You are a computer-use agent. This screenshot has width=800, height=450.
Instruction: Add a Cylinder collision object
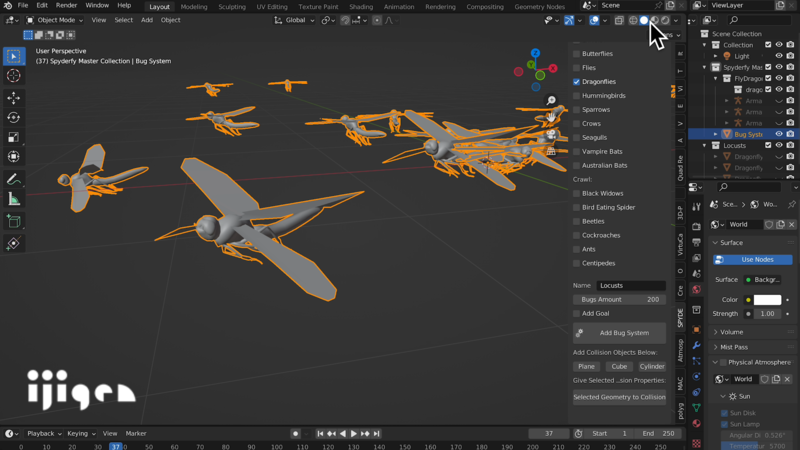(652, 366)
